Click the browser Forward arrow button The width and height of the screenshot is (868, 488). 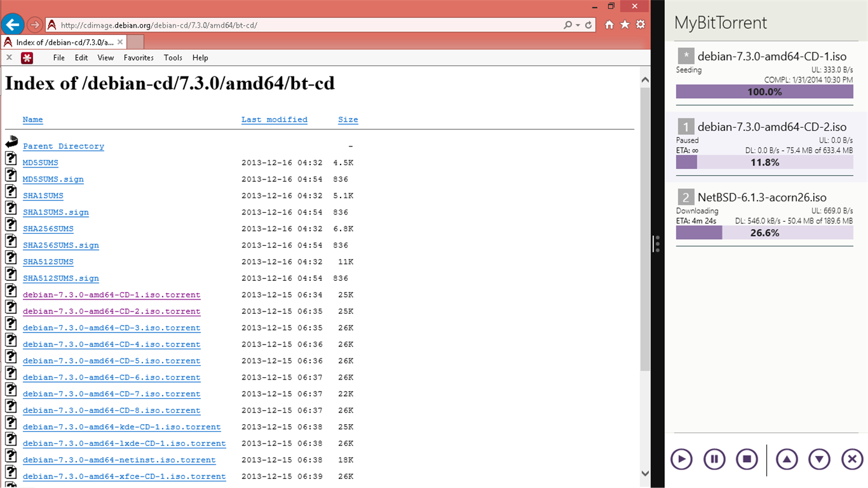(x=34, y=25)
